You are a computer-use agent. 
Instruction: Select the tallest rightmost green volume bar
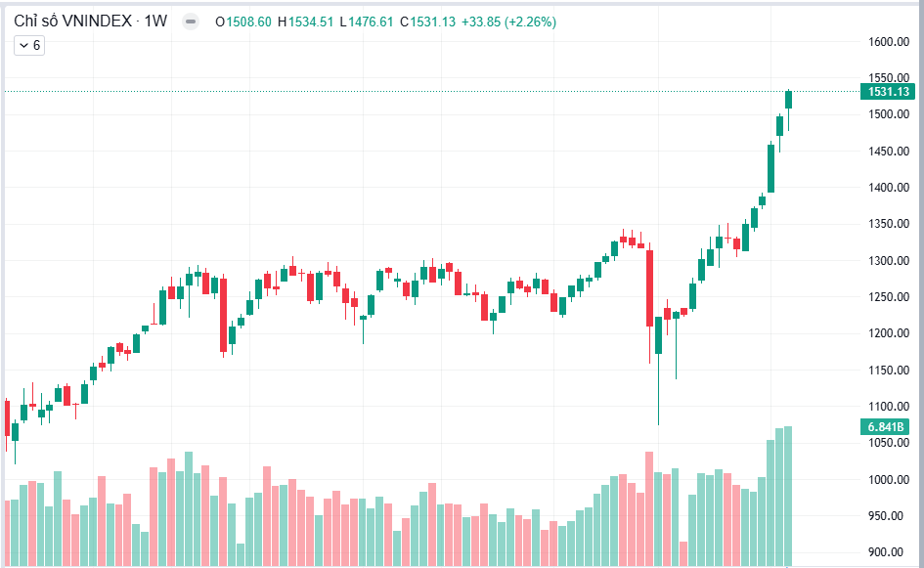tap(788, 496)
